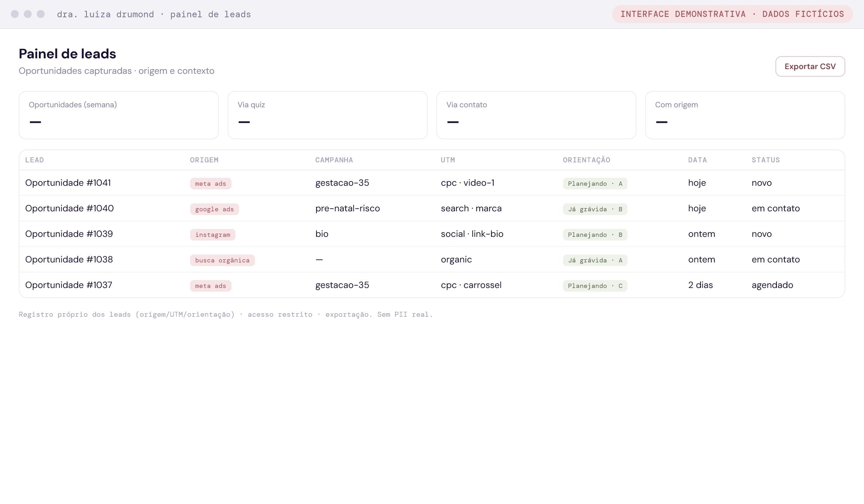The image size is (864, 504).
Task: Click the search · marca UTM cell
Action: tap(471, 208)
